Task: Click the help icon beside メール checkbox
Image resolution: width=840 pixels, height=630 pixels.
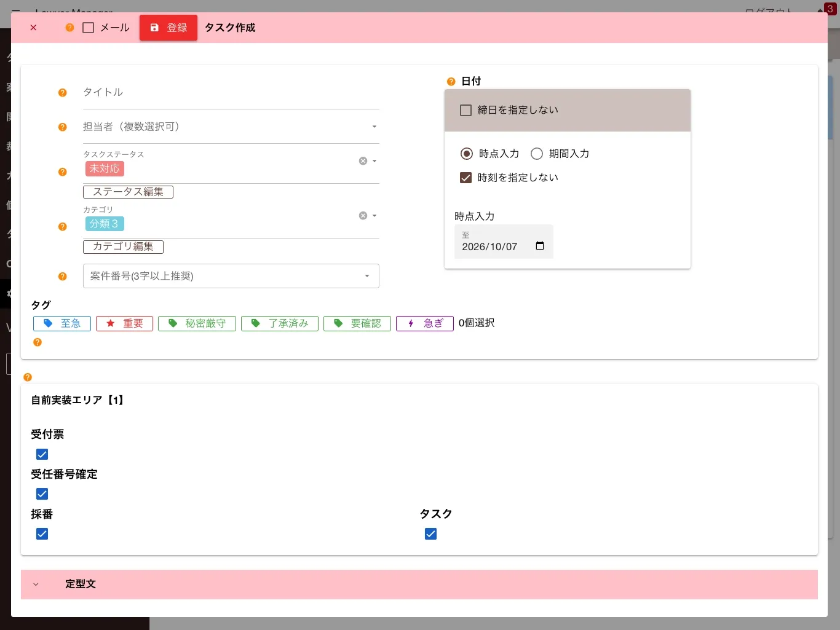Action: 69,28
